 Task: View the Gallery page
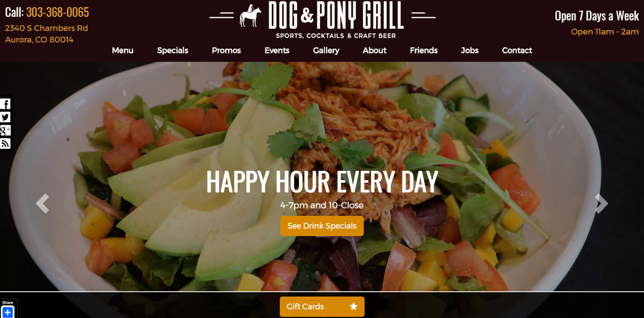[326, 51]
